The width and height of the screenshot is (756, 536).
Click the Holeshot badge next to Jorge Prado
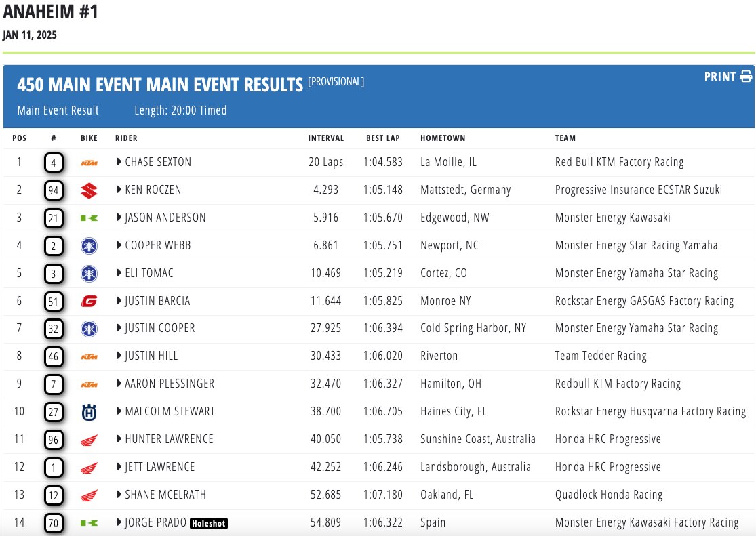tap(208, 523)
